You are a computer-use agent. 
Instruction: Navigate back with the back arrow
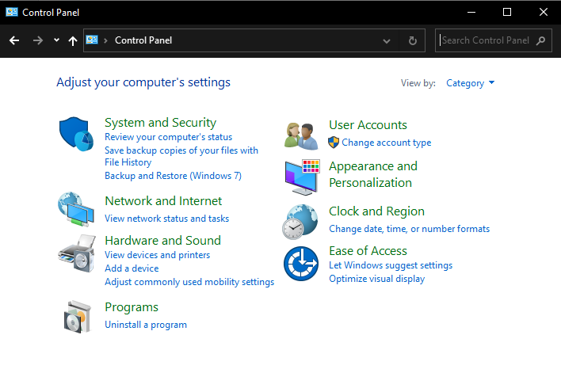[14, 40]
